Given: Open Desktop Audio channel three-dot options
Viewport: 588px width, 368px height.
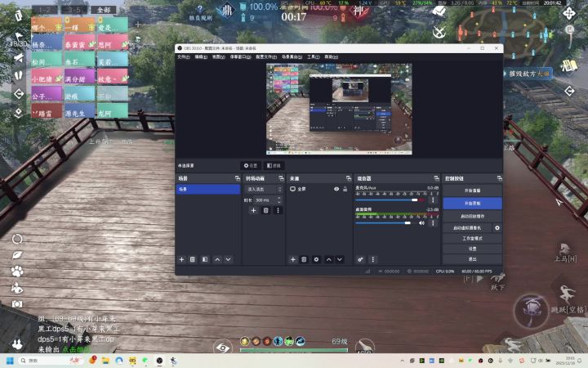Looking at the screenshot, I should tap(433, 223).
